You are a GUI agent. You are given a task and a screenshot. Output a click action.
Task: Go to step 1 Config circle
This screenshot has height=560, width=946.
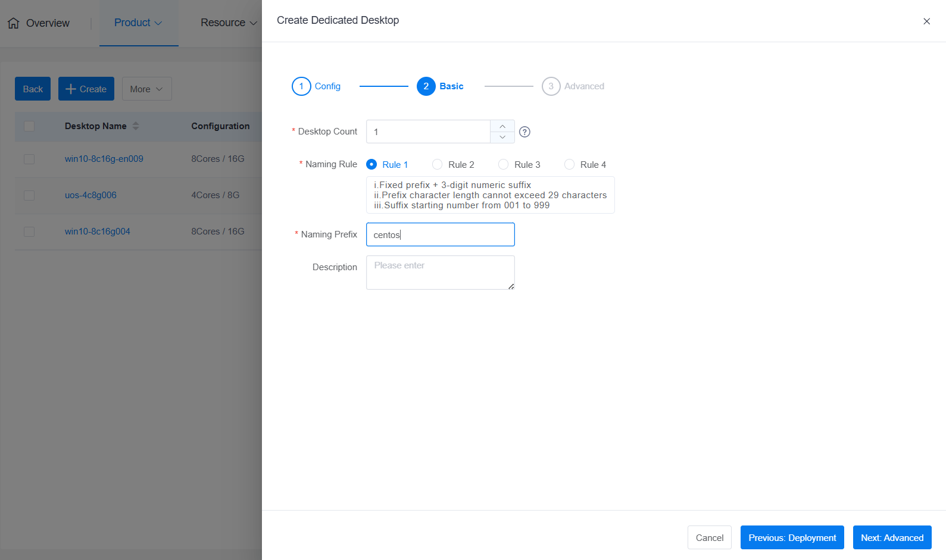coord(301,86)
